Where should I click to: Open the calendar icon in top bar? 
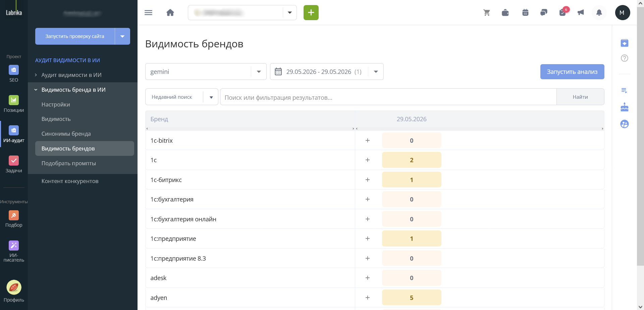click(525, 13)
